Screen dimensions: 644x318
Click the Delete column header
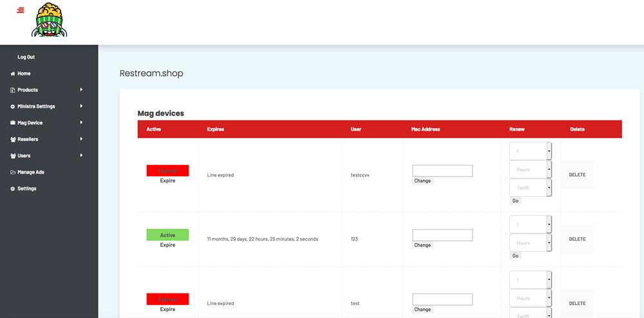(577, 129)
